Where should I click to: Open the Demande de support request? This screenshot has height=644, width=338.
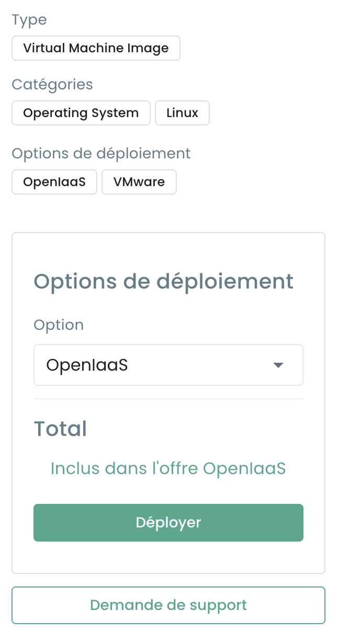click(168, 605)
